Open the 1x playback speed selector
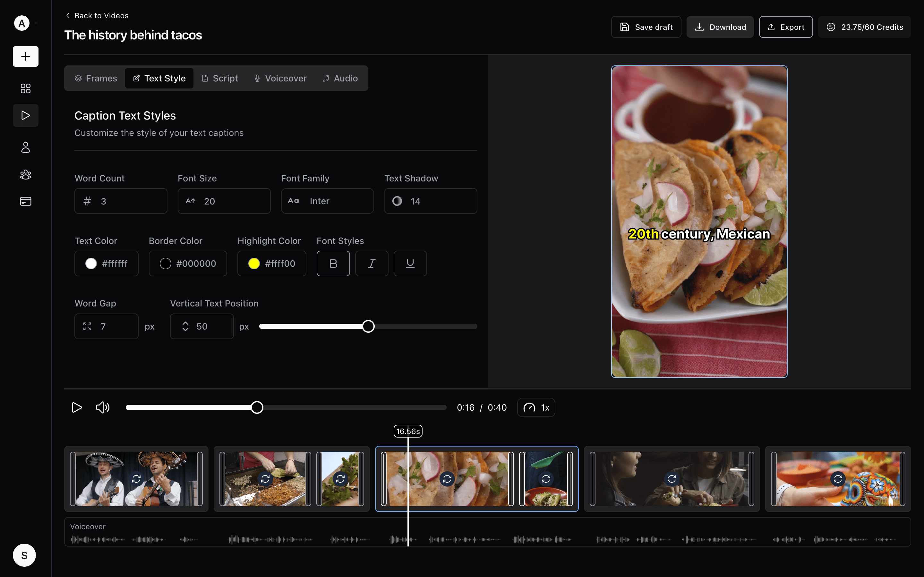This screenshot has height=577, width=924. coord(536,407)
